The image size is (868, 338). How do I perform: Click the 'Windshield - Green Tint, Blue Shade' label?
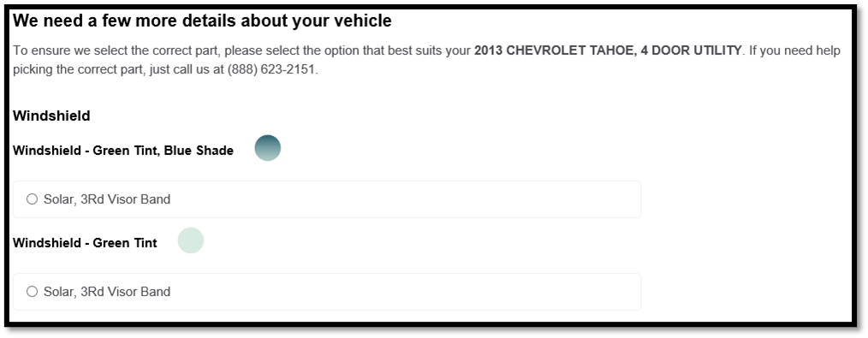coord(123,151)
